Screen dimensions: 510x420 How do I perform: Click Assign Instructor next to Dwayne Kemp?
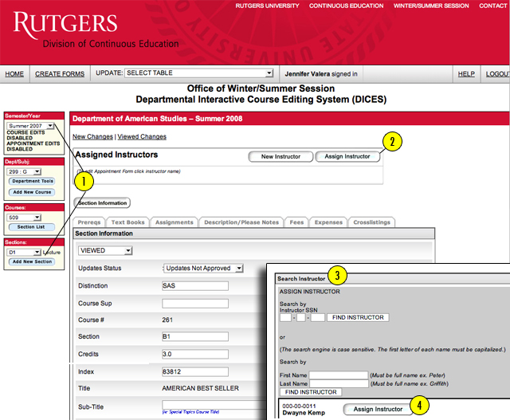[378, 410]
